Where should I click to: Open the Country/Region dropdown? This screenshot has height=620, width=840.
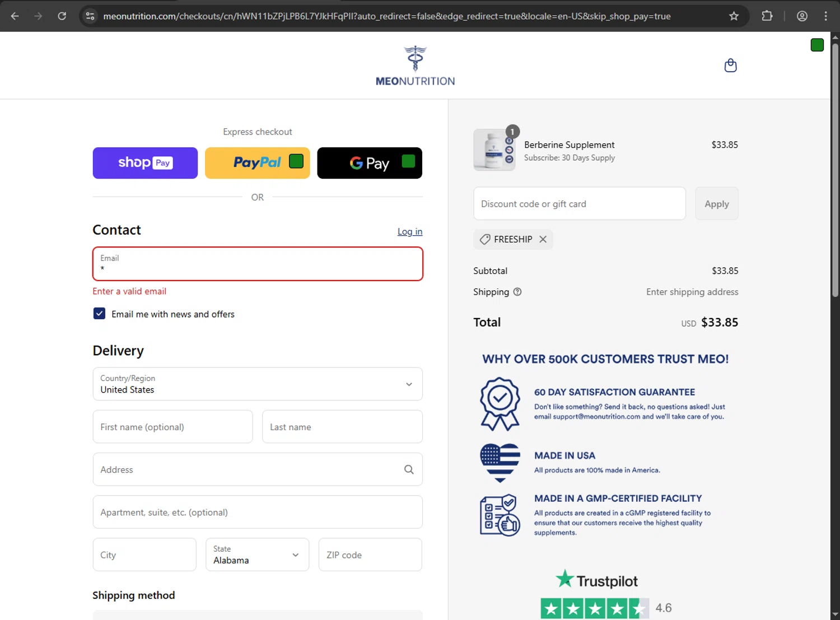click(258, 384)
